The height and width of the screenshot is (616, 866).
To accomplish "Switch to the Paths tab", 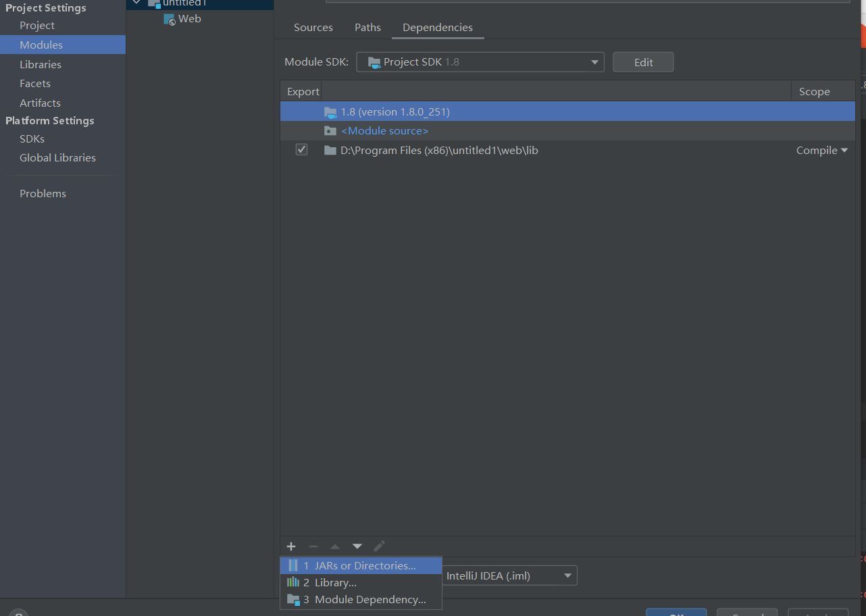I will point(367,28).
